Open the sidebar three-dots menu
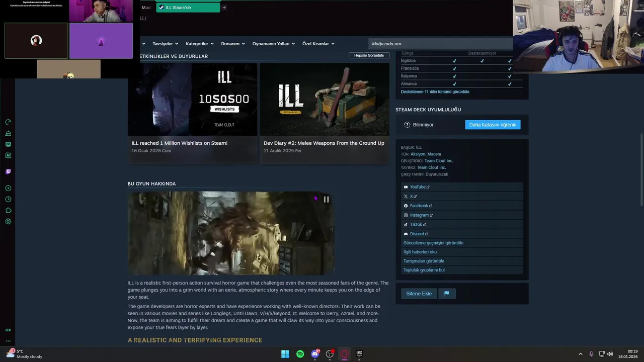 (8, 341)
